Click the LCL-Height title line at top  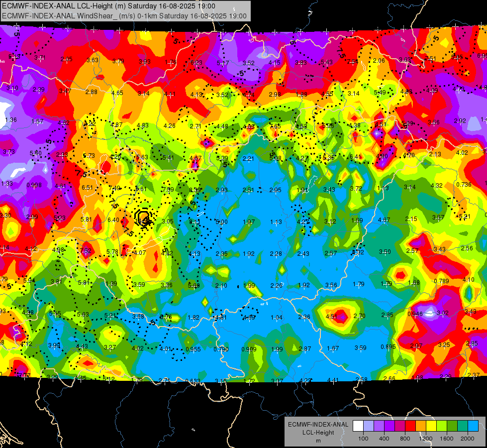[108, 6]
